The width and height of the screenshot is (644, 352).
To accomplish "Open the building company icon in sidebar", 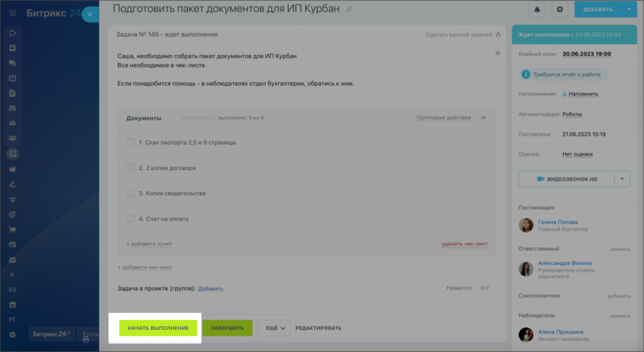I will [13, 305].
